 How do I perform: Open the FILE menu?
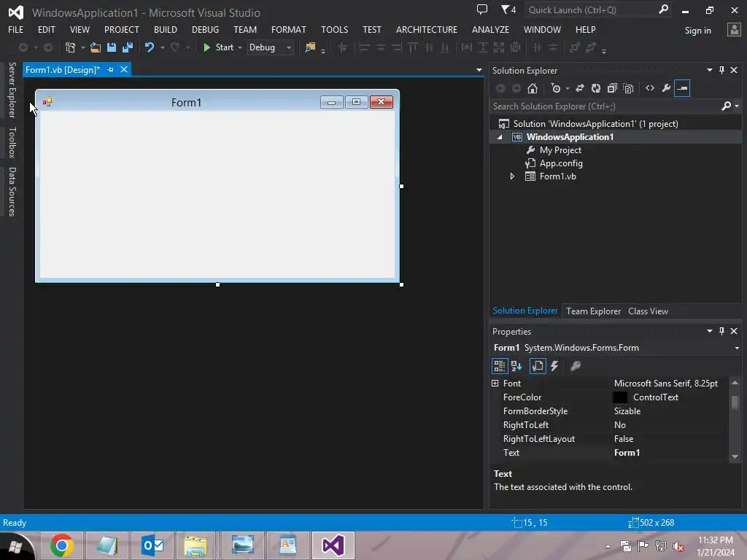point(16,29)
